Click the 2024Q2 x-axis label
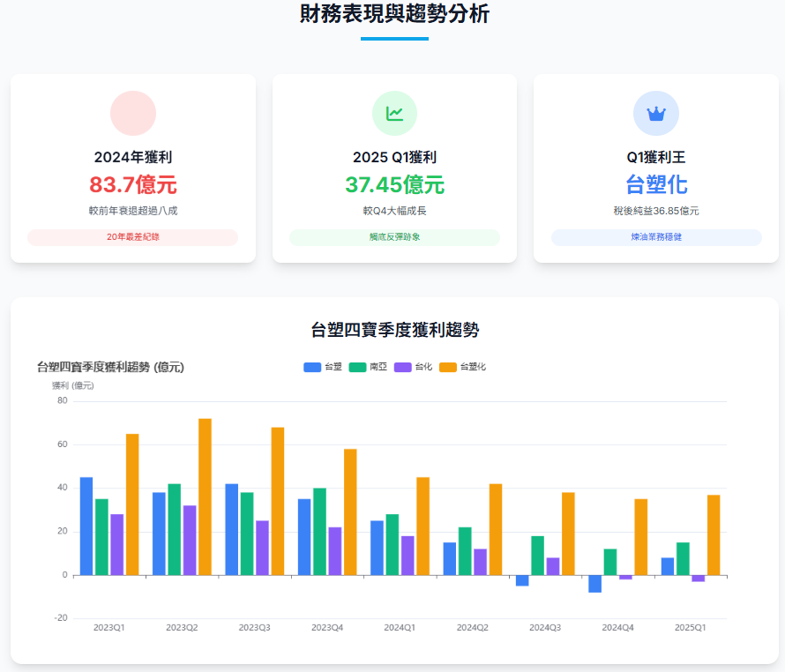 (x=473, y=628)
